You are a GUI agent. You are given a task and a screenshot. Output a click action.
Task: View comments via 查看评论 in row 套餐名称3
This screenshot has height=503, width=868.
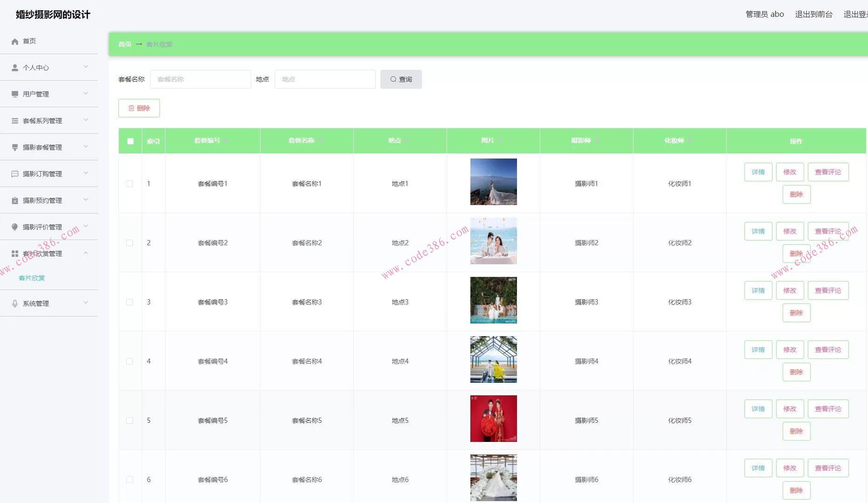coord(828,290)
